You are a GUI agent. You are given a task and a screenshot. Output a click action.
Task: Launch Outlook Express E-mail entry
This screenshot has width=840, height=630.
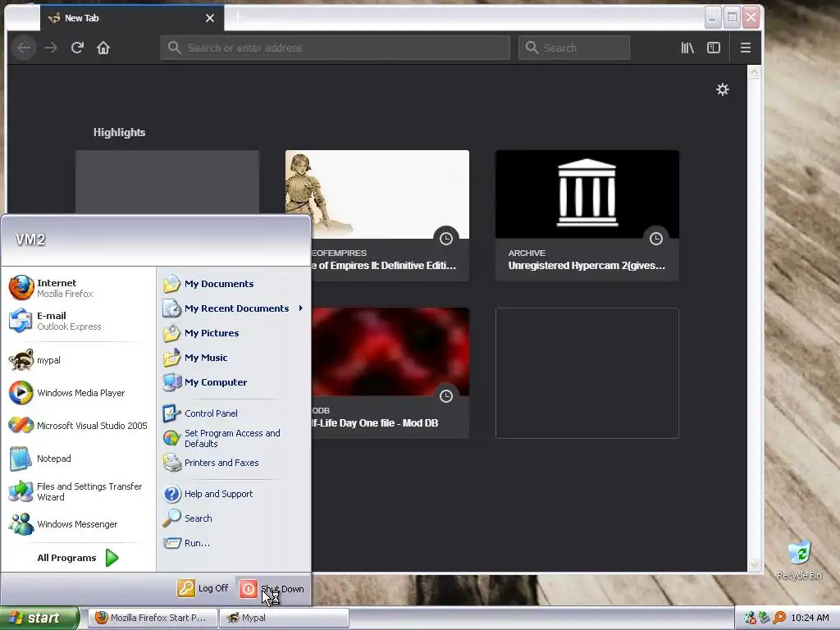[78, 321]
